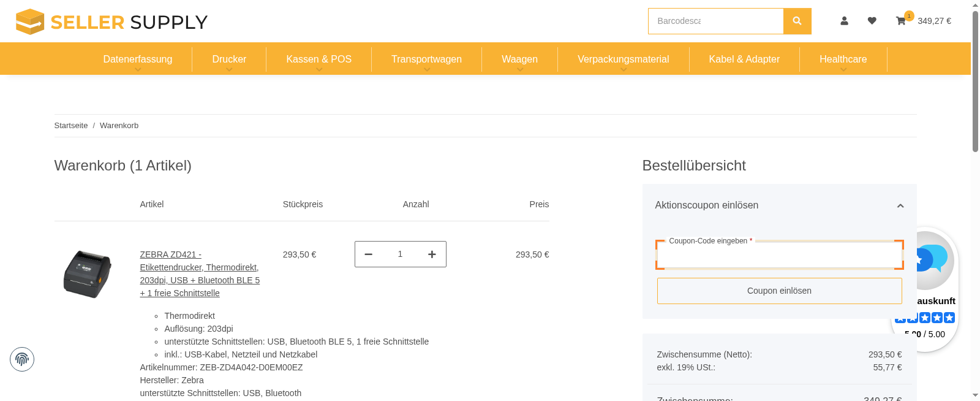Click the Startseite breadcrumb link

[x=71, y=126]
